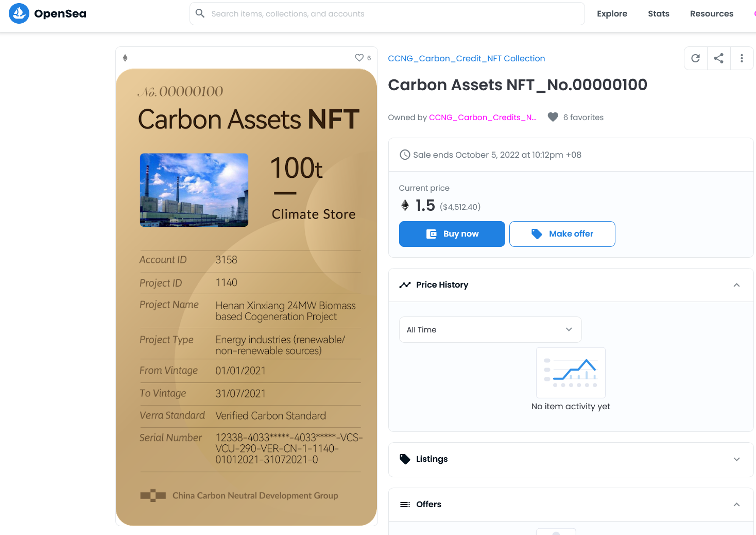Click the Sale ends October 5, 2022 text
The height and width of the screenshot is (535, 756).
click(497, 155)
